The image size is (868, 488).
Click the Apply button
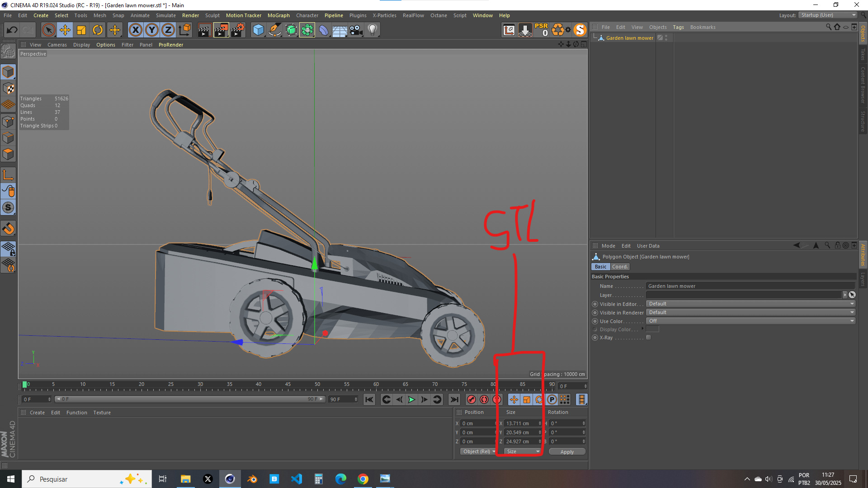pos(567,451)
